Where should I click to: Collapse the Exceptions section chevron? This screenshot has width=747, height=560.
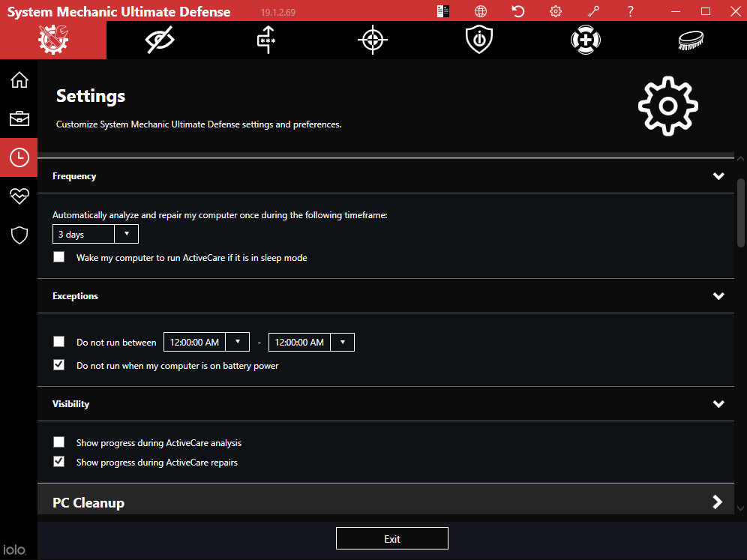[x=718, y=295]
